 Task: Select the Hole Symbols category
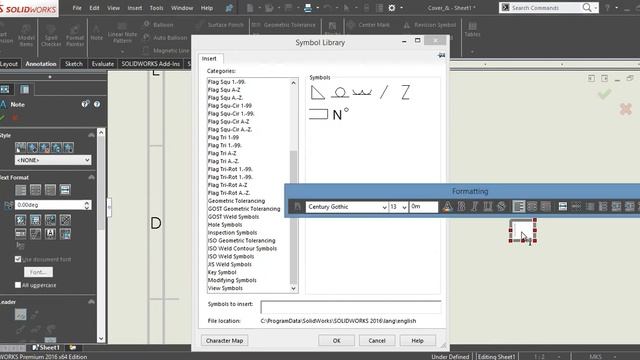[225, 225]
